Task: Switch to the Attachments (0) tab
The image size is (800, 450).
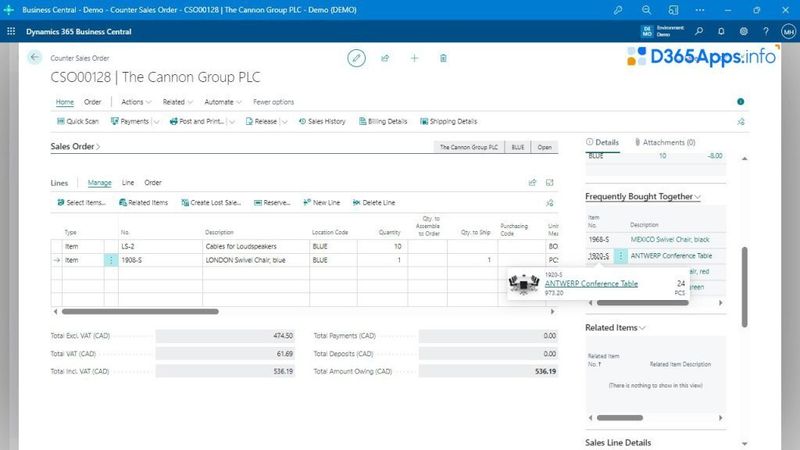Action: pos(665,142)
